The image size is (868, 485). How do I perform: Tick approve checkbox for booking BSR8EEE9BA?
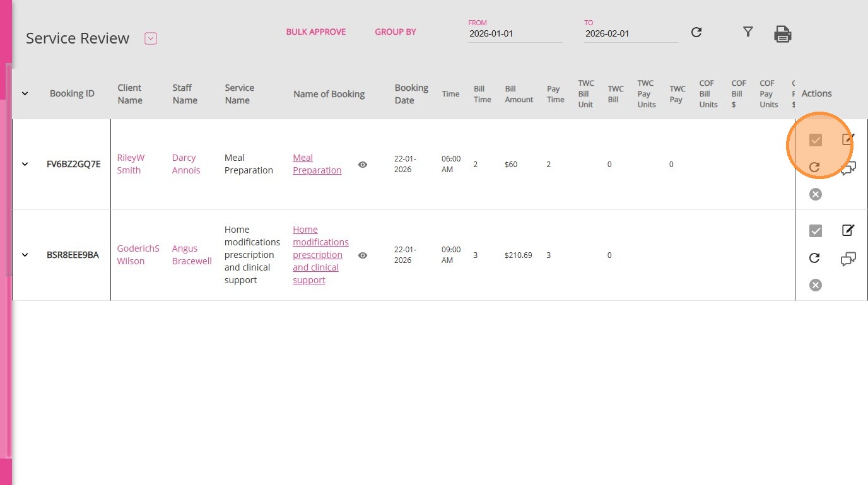point(815,231)
